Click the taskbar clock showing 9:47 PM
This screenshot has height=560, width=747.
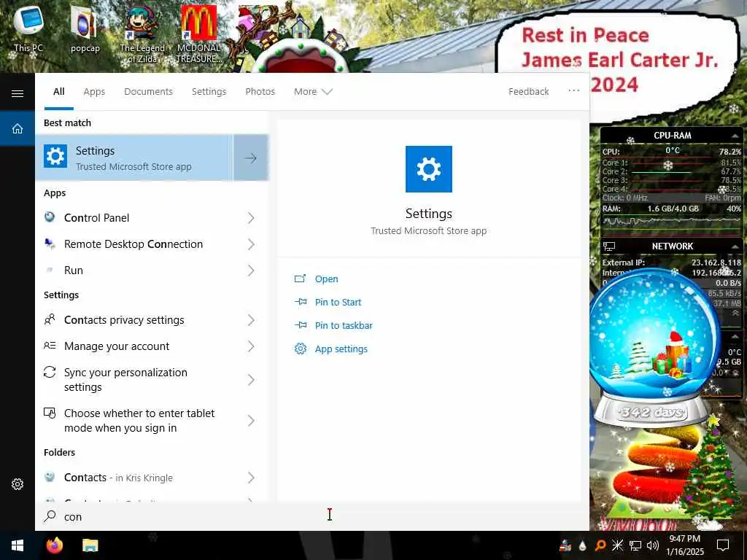pyautogui.click(x=684, y=545)
